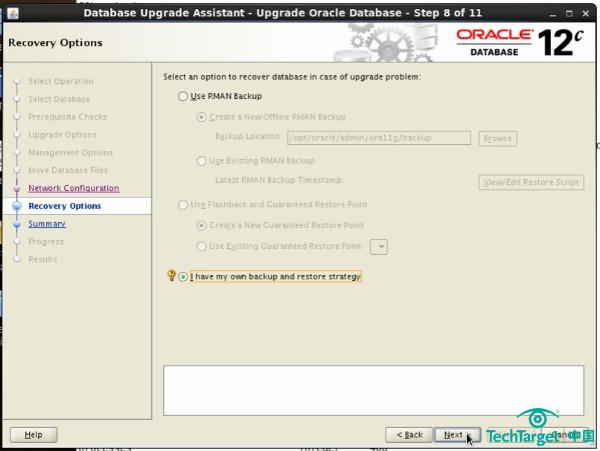This screenshot has height=451, width=600.
Task: Go to Network Configuration step
Action: (x=74, y=188)
